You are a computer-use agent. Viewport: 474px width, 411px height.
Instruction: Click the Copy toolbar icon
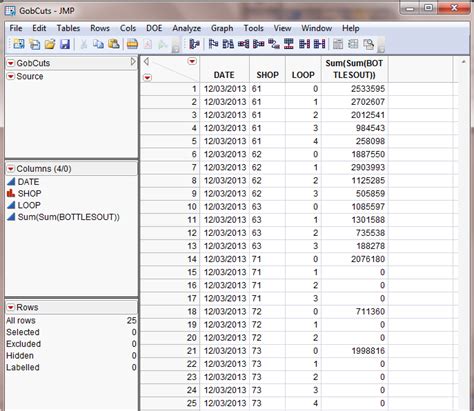(98, 44)
